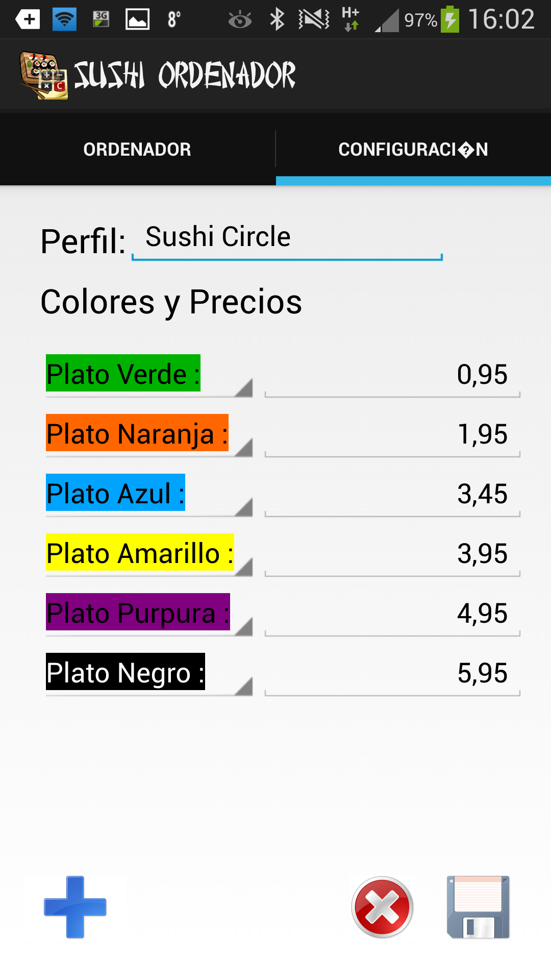
Task: Tap the Bluetooth status bar icon
Action: tap(277, 19)
